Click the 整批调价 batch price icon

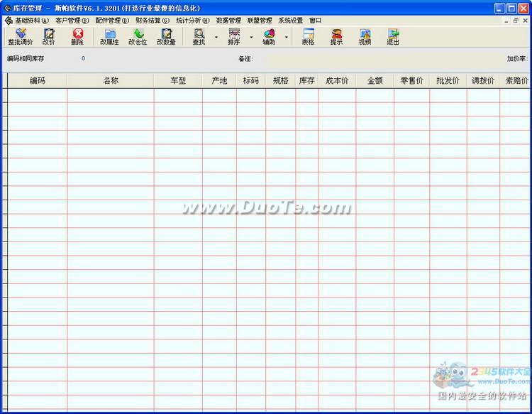tap(20, 36)
